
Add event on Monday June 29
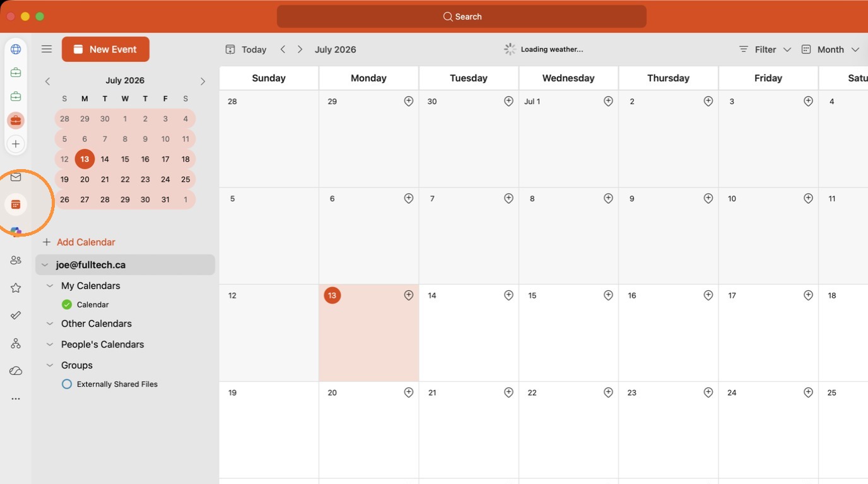click(x=409, y=101)
